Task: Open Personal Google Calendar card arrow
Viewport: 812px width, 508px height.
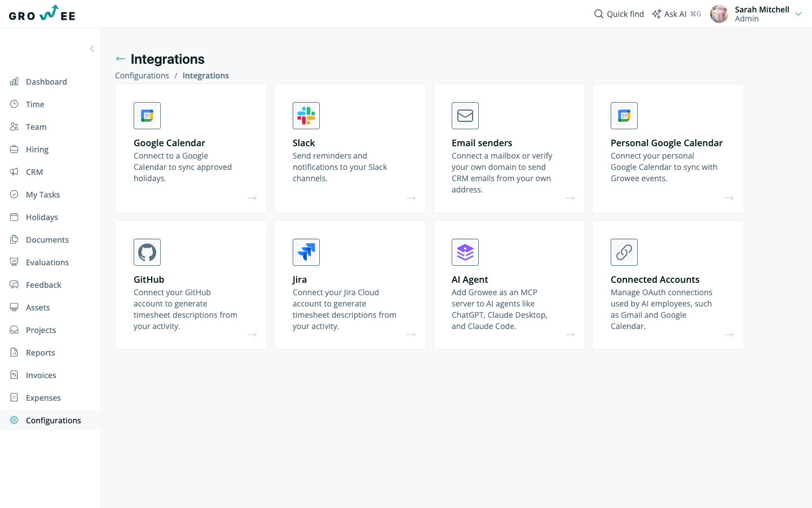Action: point(729,198)
